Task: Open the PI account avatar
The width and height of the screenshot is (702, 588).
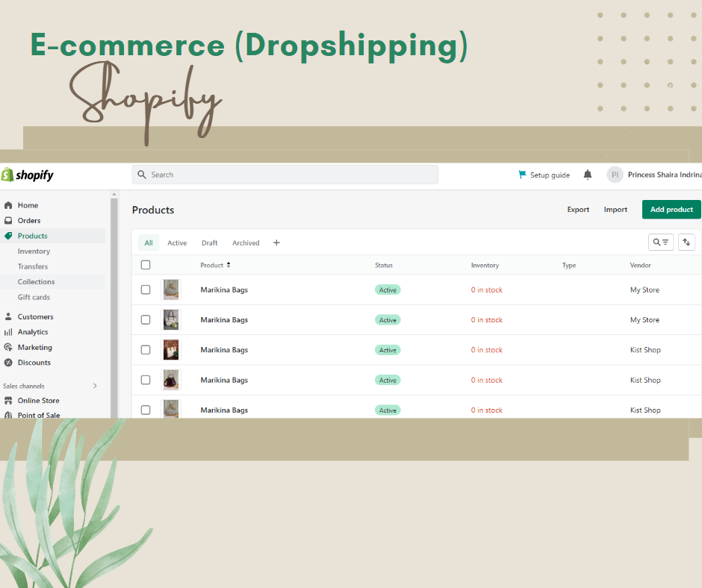Action: 615,175
